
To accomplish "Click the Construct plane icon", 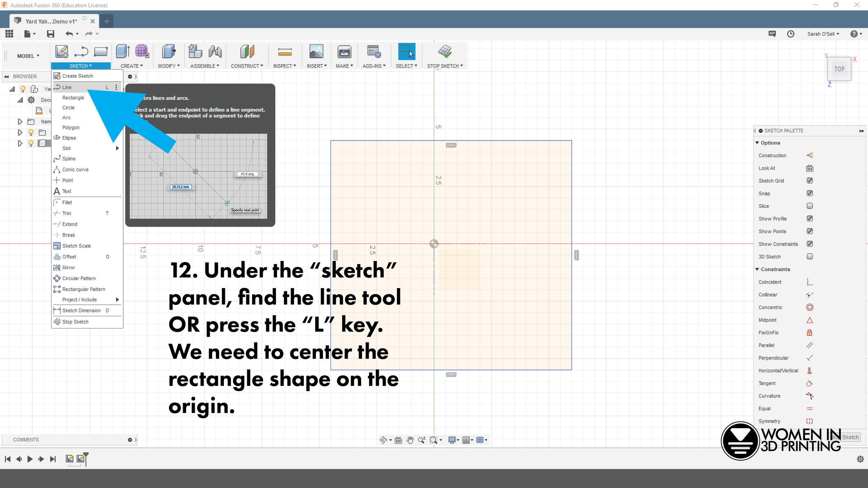I will tap(247, 51).
